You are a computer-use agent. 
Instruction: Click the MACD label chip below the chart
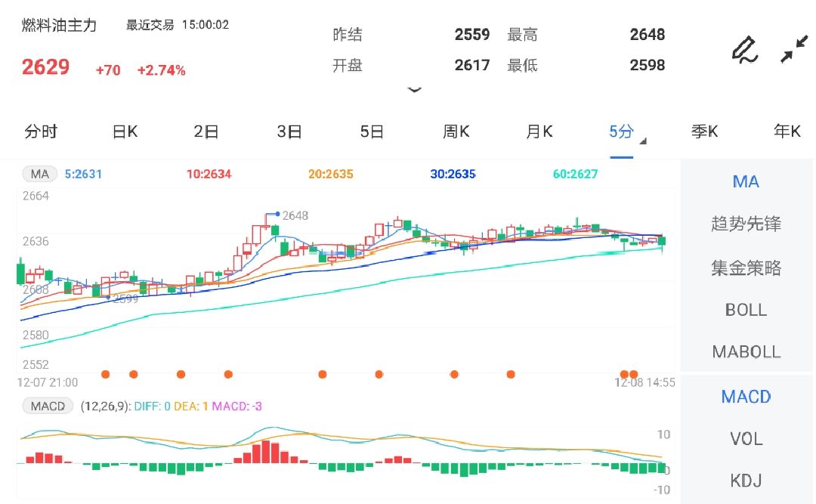tap(48, 406)
